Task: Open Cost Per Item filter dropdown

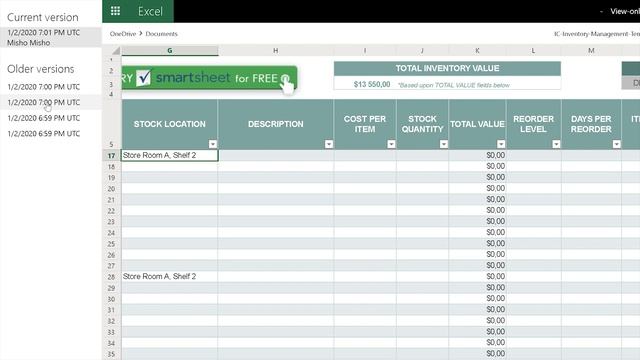Action: point(391,144)
